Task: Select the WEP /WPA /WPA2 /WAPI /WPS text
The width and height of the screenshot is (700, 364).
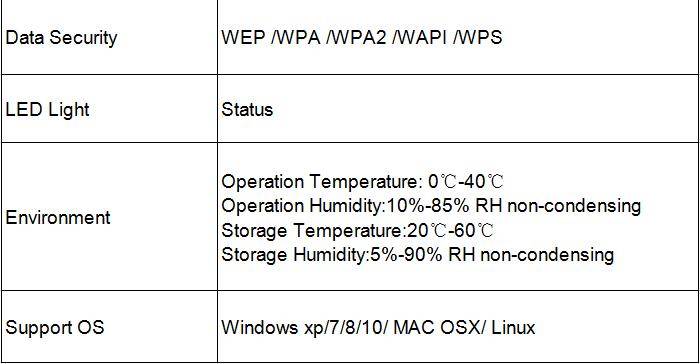Action: point(362,37)
